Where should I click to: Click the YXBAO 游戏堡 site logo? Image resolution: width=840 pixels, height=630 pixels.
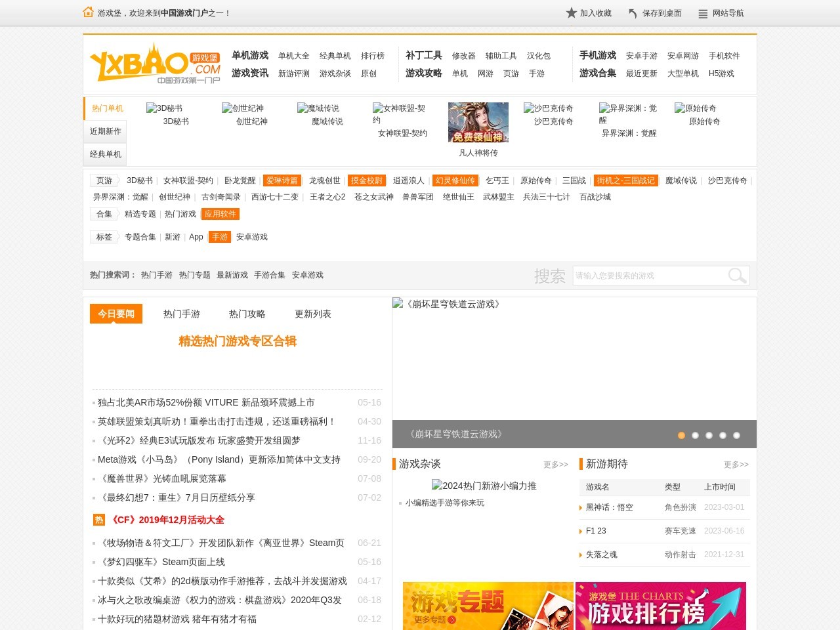pos(156,64)
